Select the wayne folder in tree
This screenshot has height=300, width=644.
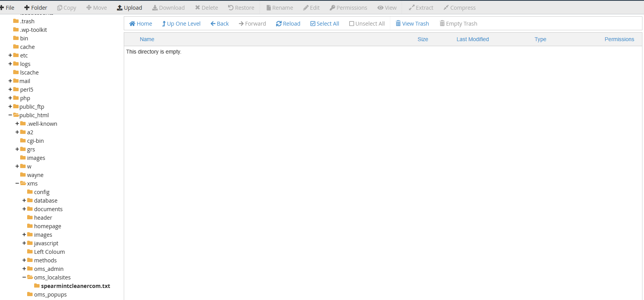(35, 175)
